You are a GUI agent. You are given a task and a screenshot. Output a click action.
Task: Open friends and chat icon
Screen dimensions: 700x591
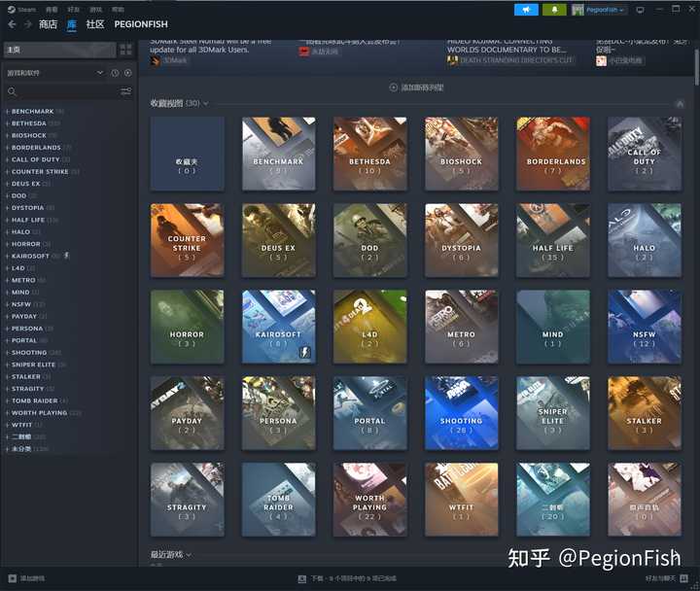(683, 578)
